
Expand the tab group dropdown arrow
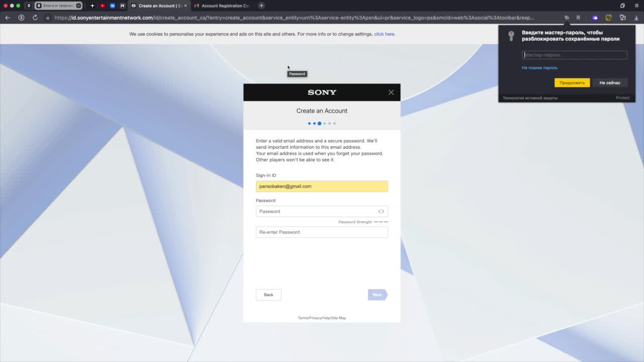coord(78,6)
